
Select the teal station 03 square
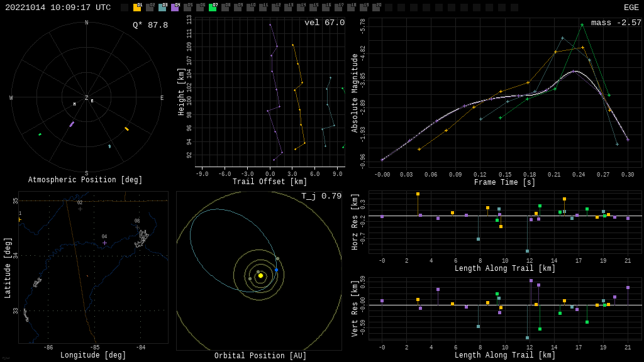(x=162, y=8)
